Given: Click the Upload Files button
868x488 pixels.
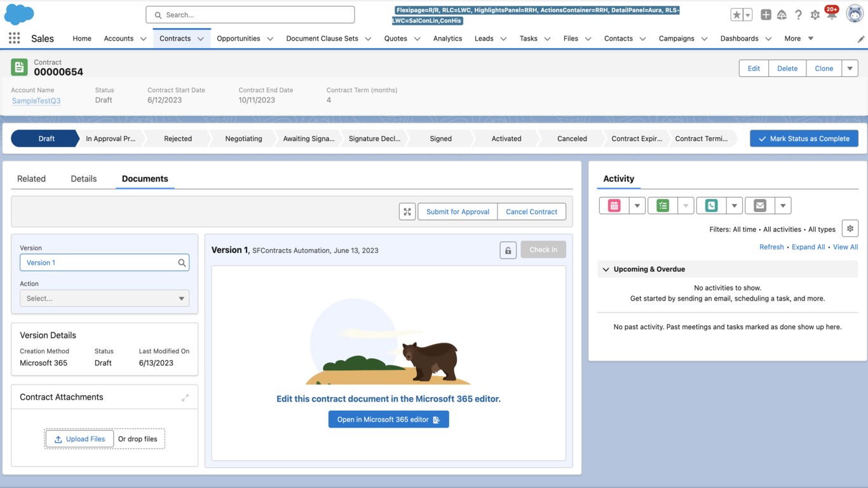Looking at the screenshot, I should point(79,439).
